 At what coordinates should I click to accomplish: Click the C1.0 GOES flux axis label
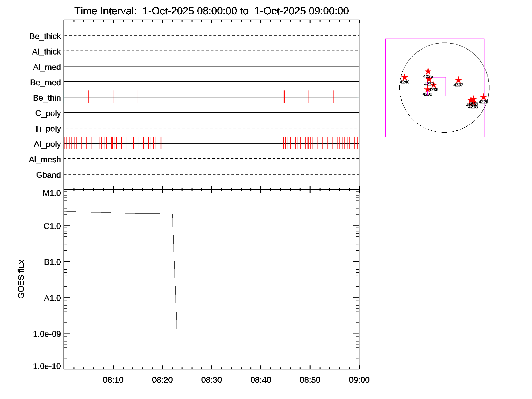point(52,226)
